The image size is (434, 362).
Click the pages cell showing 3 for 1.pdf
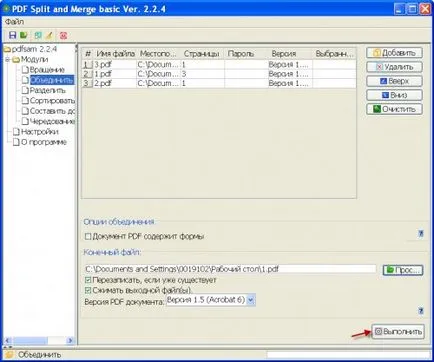coord(203,74)
